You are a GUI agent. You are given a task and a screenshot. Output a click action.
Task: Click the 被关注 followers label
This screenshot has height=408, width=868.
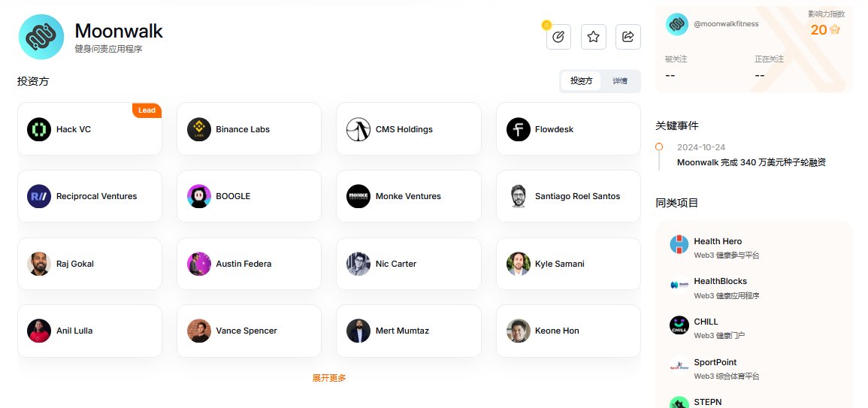(x=676, y=59)
